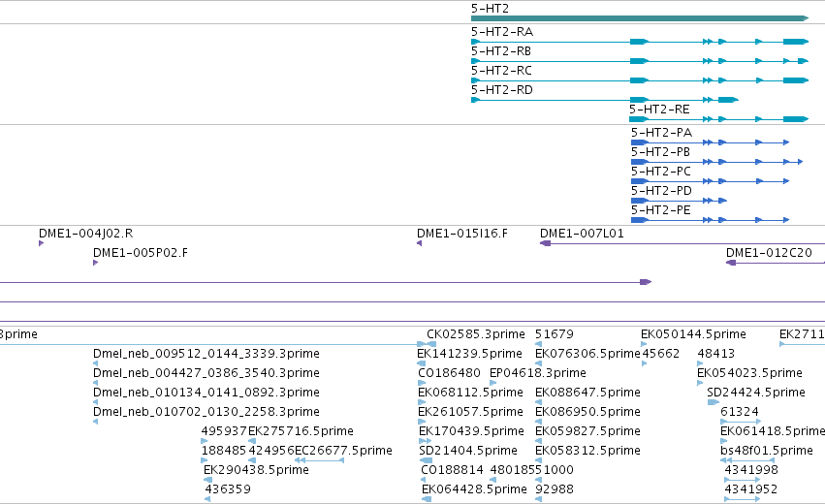
Task: Click the 92988 feature label
Action: pyautogui.click(x=554, y=489)
